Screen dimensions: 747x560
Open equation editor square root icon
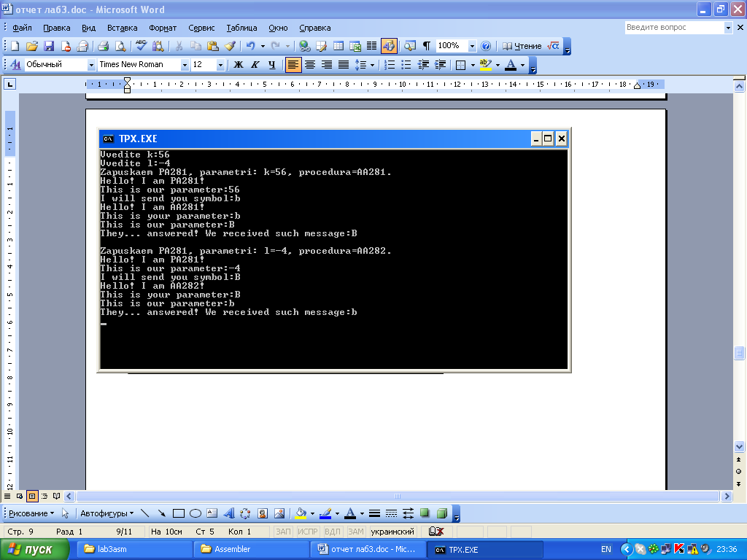pos(553,46)
